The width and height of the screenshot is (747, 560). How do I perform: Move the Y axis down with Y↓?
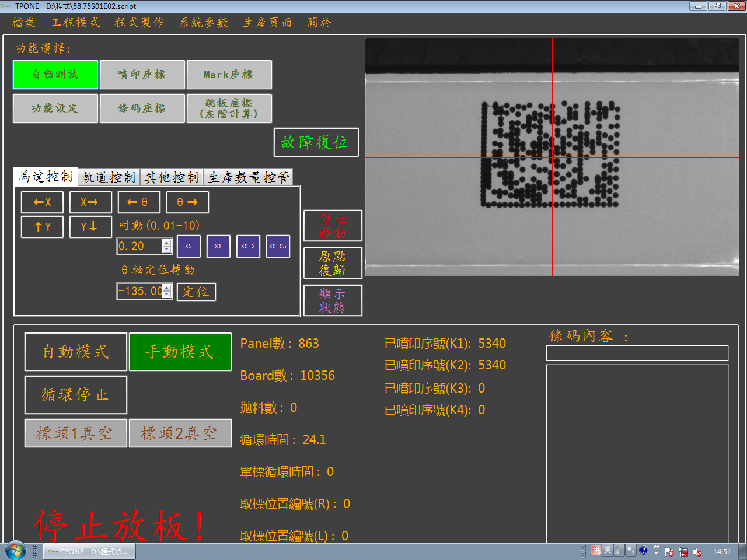pos(90,227)
